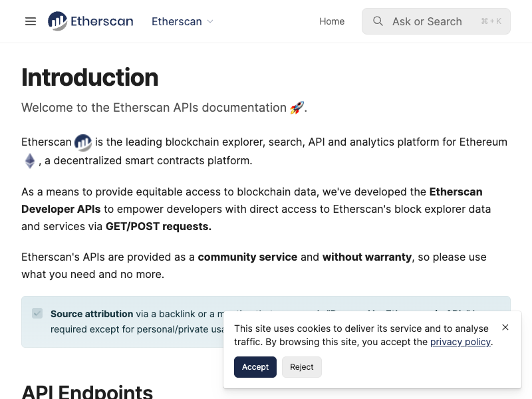Accept the cookie notice
532x399 pixels.
[x=255, y=367]
